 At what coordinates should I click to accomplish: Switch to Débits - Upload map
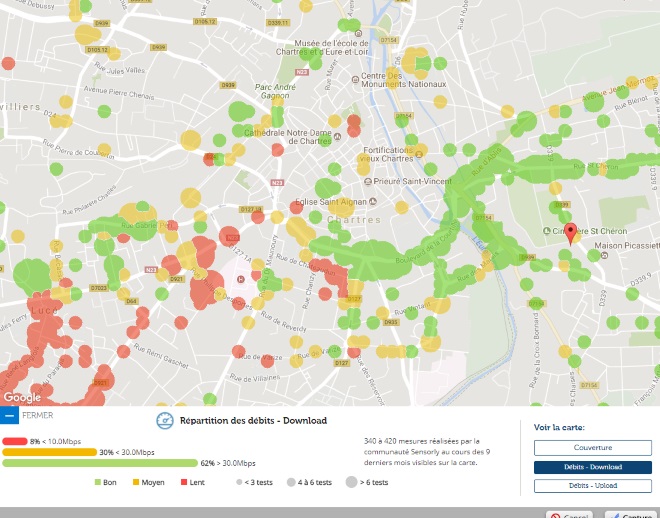tap(593, 486)
